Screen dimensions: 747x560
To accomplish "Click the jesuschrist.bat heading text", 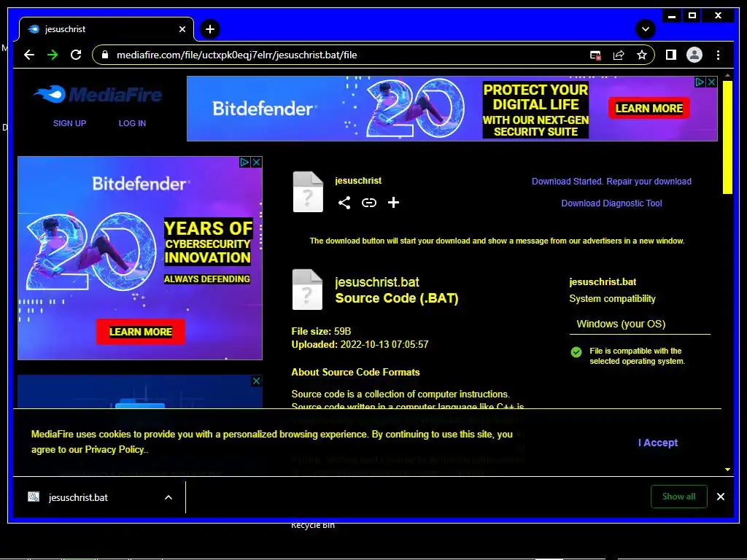I will 377,282.
